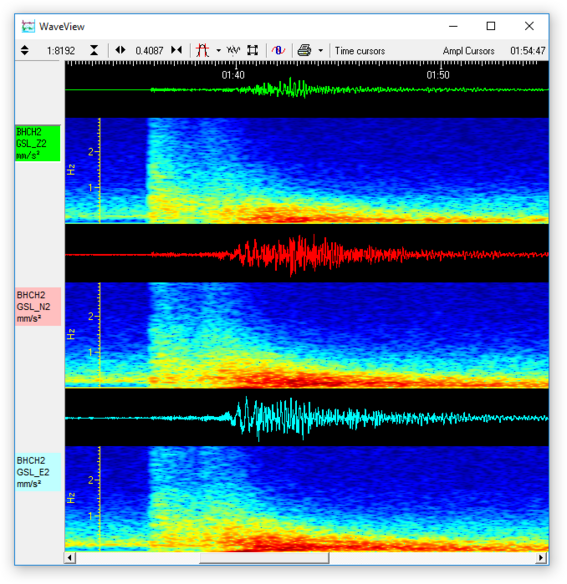Viewport: 567px width, 584px height.
Task: Click the waveform wiggle trace icon
Action: (x=234, y=50)
